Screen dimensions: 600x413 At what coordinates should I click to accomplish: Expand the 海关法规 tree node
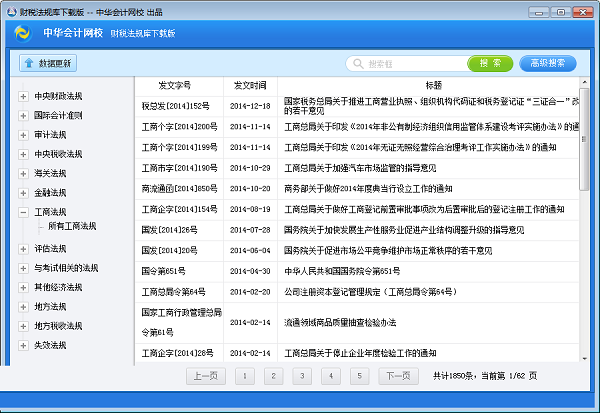click(x=23, y=174)
